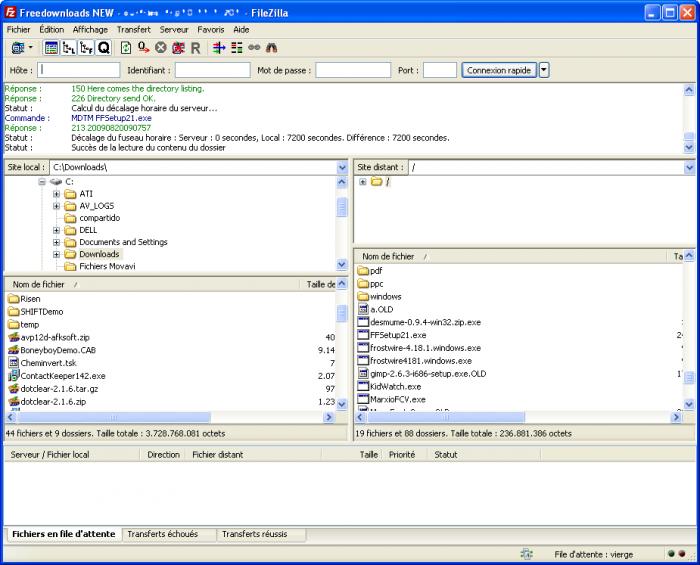Open the Aide menu
700x565 pixels.
click(x=241, y=29)
